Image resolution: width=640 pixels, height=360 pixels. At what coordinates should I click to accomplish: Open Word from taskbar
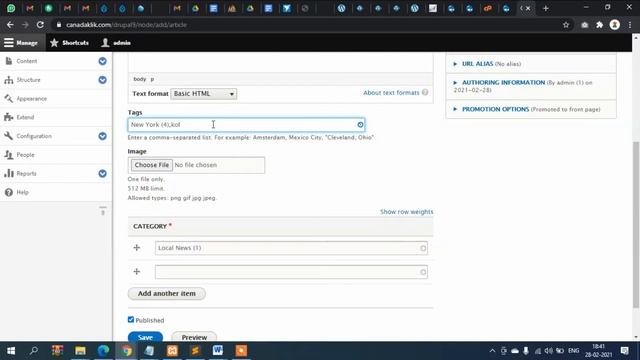click(218, 351)
